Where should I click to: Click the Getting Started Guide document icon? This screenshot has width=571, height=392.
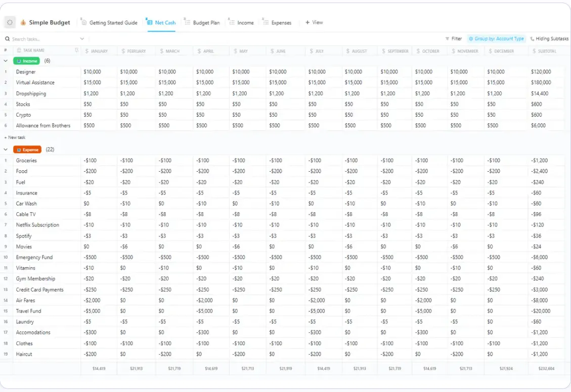[x=84, y=23]
